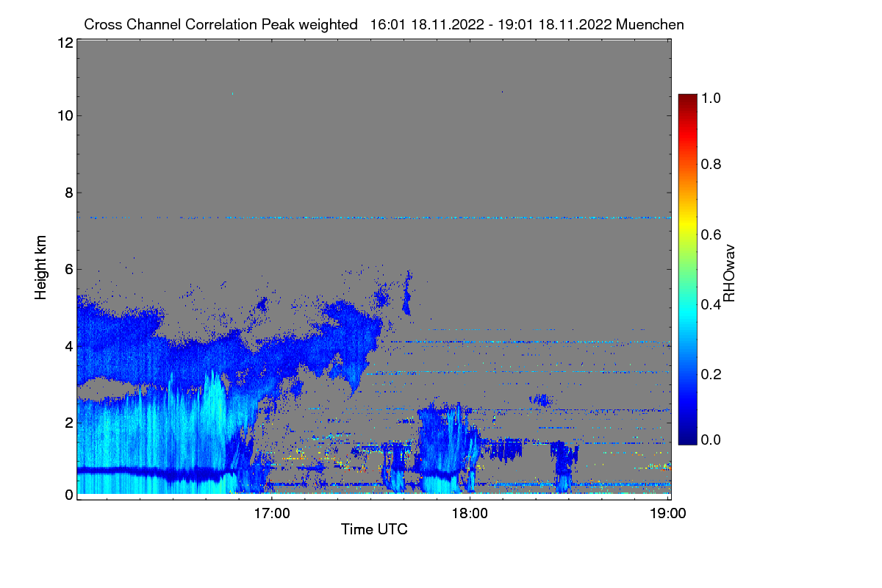Click the 4 km height tick label
This screenshot has height=588, width=882.
pyautogui.click(x=68, y=345)
